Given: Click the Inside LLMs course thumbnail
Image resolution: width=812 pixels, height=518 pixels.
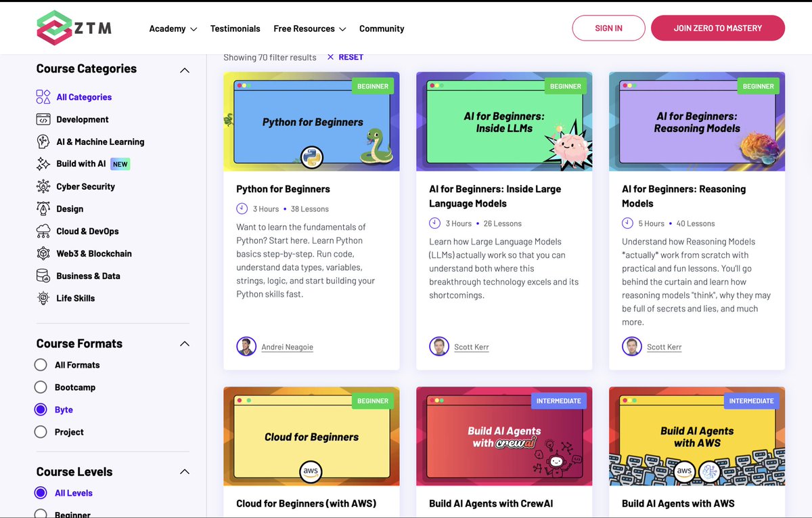Looking at the screenshot, I should (x=504, y=122).
